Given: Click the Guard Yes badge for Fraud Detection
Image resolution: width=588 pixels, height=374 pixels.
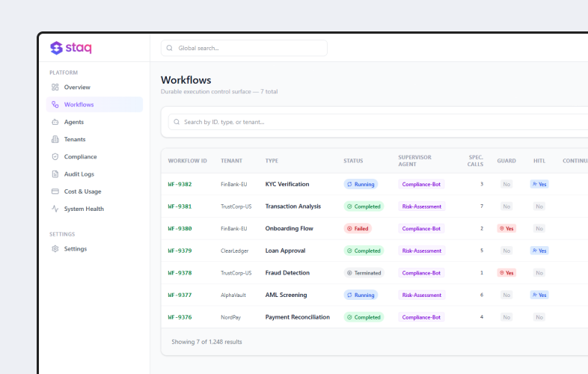Looking at the screenshot, I should pyautogui.click(x=506, y=273).
